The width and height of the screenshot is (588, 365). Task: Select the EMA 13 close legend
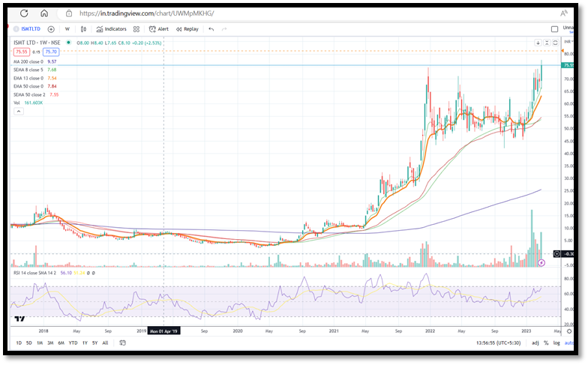34,78
